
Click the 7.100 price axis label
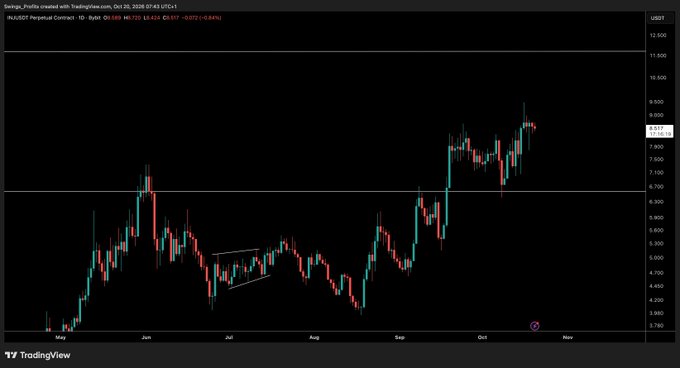(656, 173)
